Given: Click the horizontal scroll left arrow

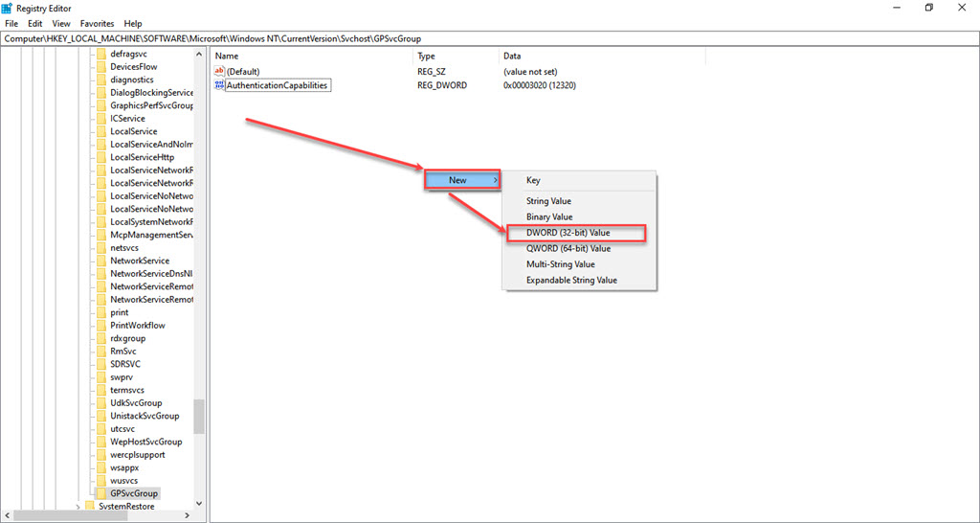Looking at the screenshot, I should [6, 516].
